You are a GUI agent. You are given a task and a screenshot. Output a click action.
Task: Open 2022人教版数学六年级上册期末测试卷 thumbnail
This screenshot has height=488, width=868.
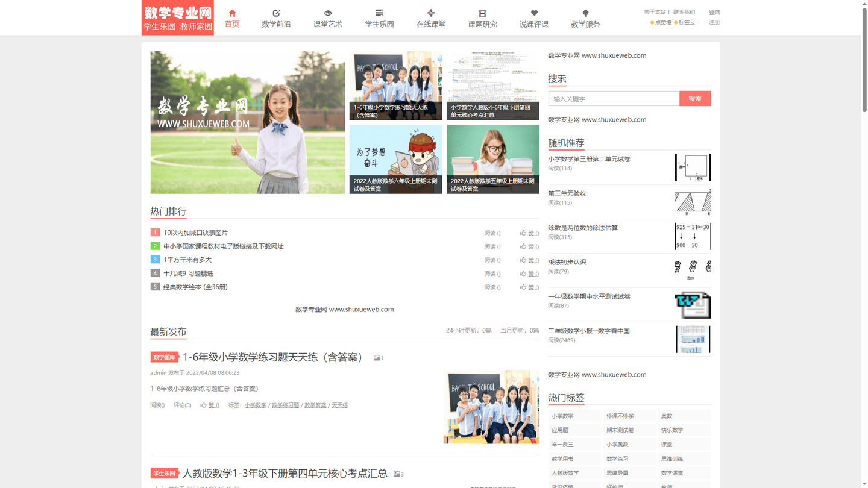(395, 159)
